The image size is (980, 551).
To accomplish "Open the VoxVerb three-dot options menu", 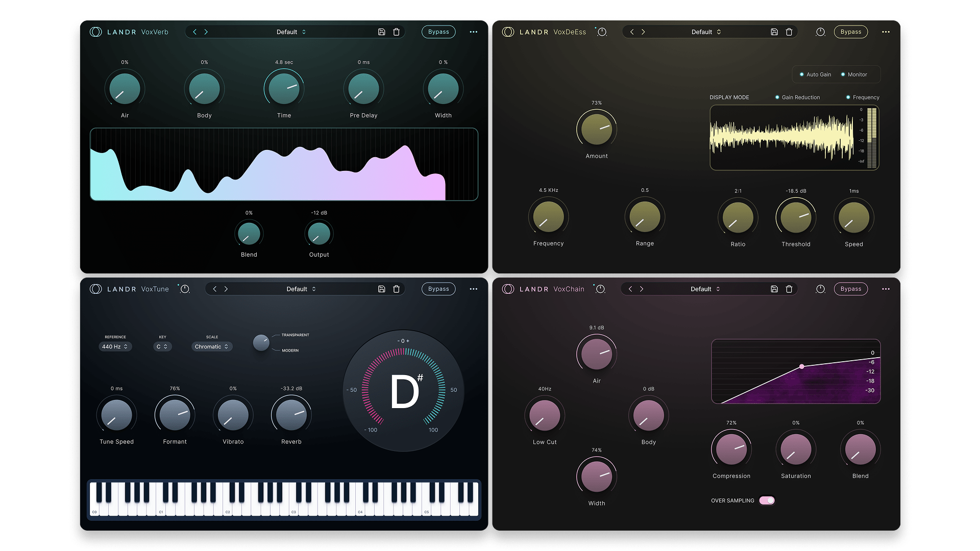I will click(473, 32).
